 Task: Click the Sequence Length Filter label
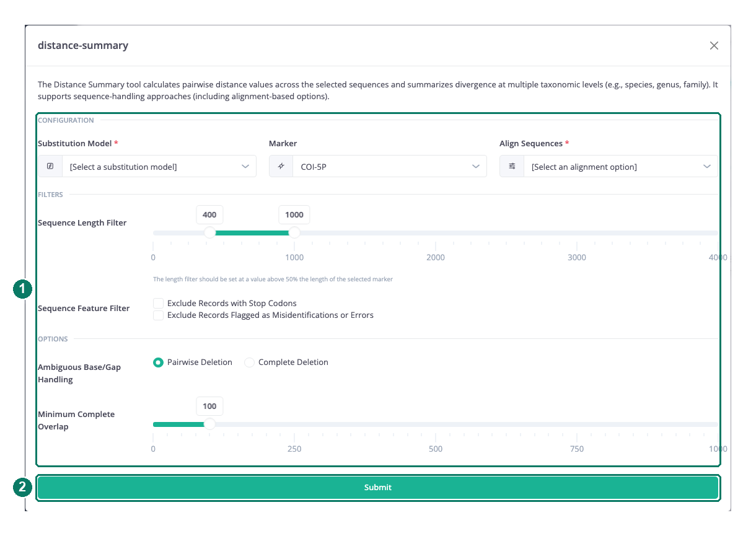point(82,222)
